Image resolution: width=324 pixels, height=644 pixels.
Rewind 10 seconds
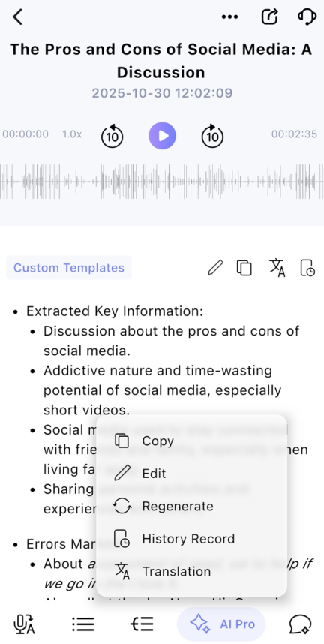[112, 136]
